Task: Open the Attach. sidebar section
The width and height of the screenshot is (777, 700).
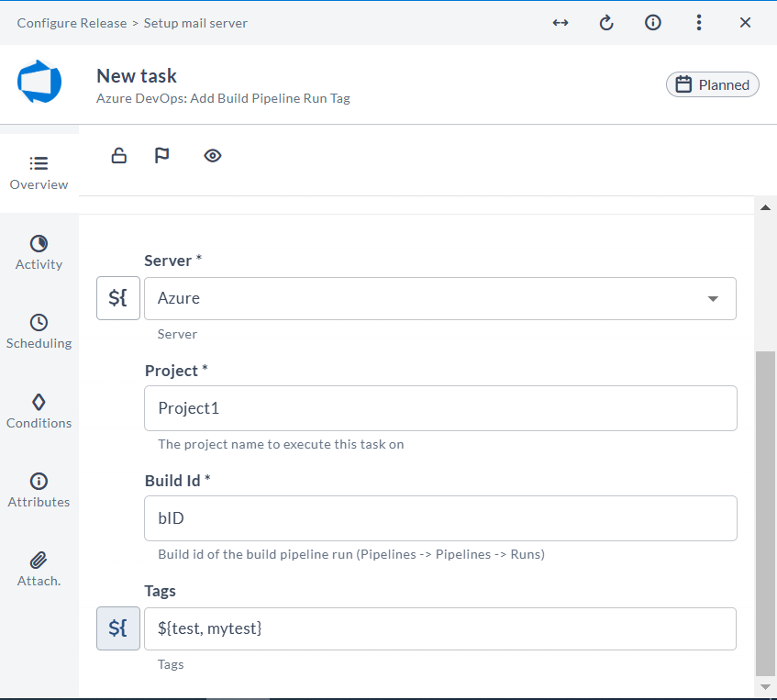Action: click(39, 569)
